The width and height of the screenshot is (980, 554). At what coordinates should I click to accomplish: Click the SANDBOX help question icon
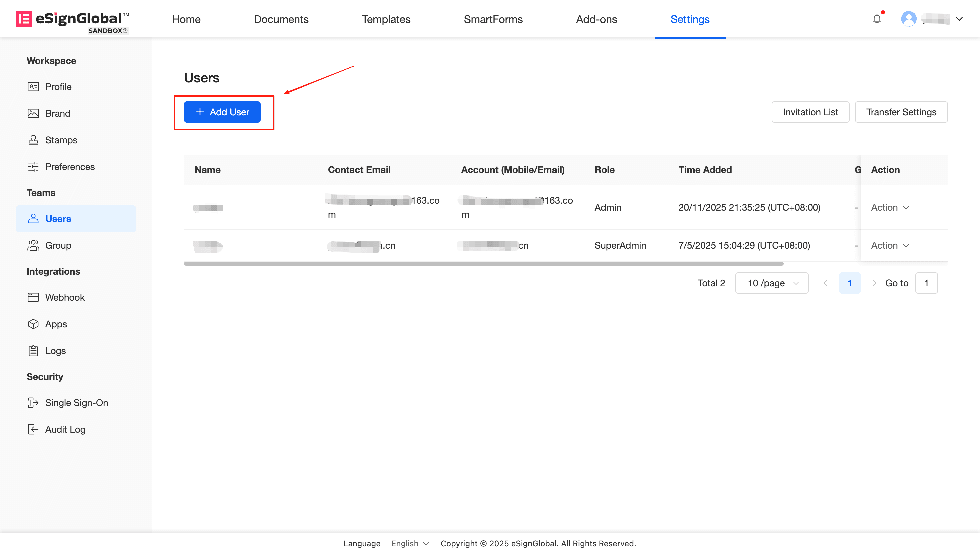click(x=125, y=31)
